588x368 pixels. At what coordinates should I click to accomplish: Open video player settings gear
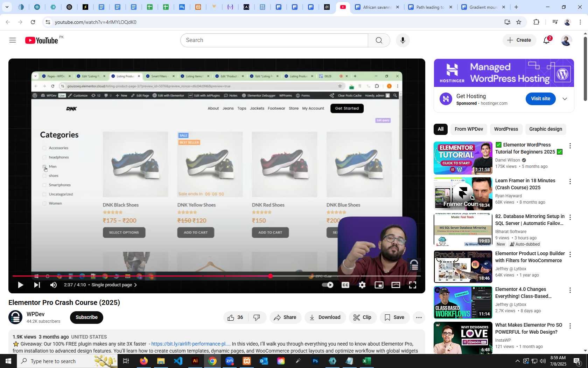click(362, 285)
